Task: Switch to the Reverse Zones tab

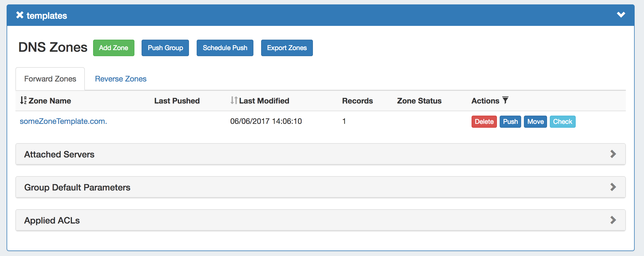Action: point(121,79)
